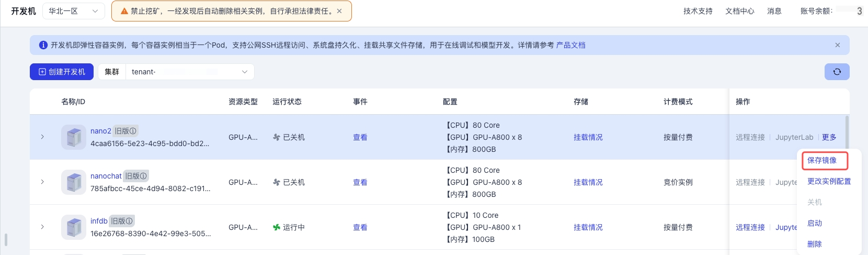The height and width of the screenshot is (255, 868).
Task: Expand the nano2 instance row
Action: pyautogui.click(x=42, y=137)
